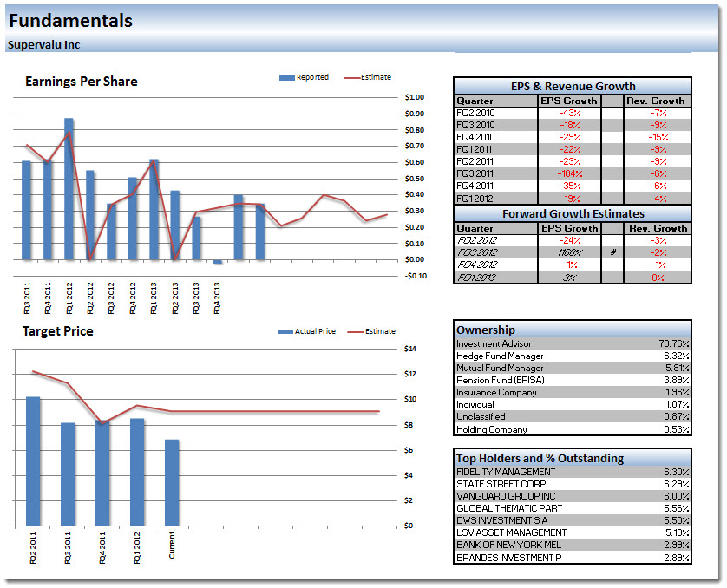Select the VANGUARD GROUP INC holder row
This screenshot has height=588, width=727.
point(573,496)
